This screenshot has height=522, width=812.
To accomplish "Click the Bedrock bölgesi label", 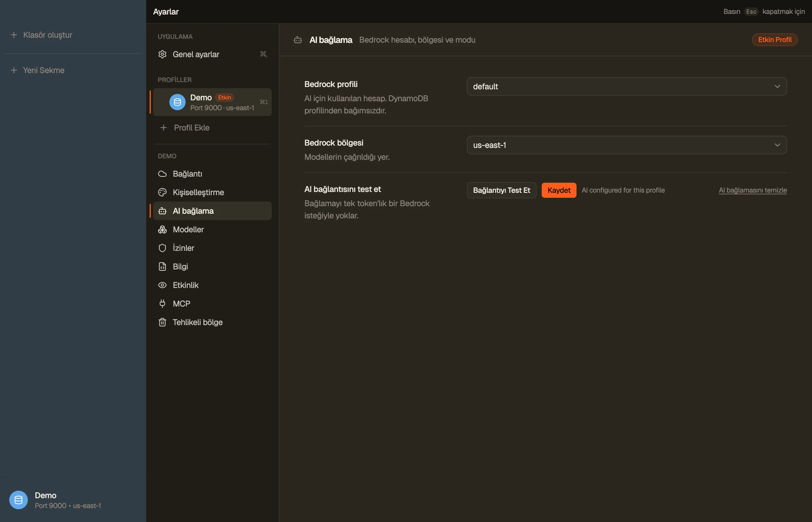I will click(x=334, y=143).
